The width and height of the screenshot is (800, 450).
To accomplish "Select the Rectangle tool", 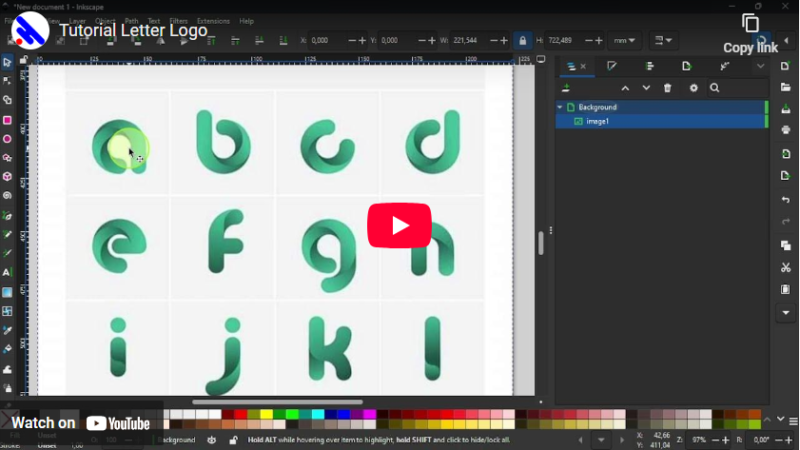I will 7,120.
